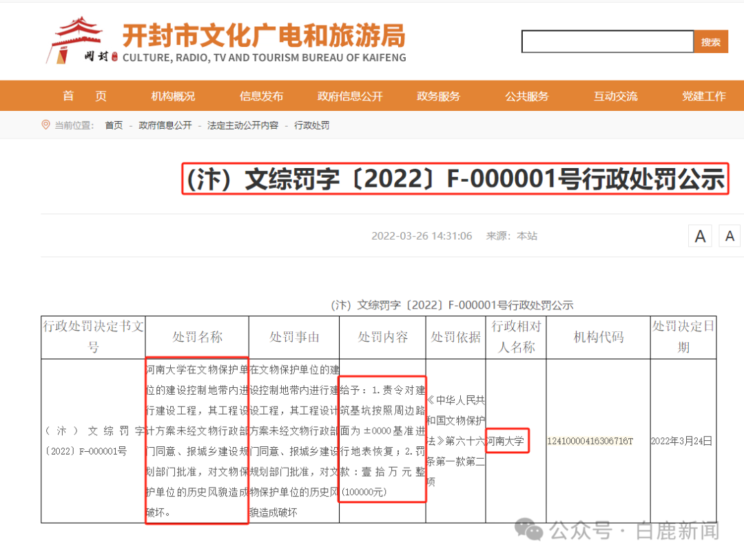Click the 处罚决定日期 column header
The width and height of the screenshot is (744, 560).
tap(683, 337)
